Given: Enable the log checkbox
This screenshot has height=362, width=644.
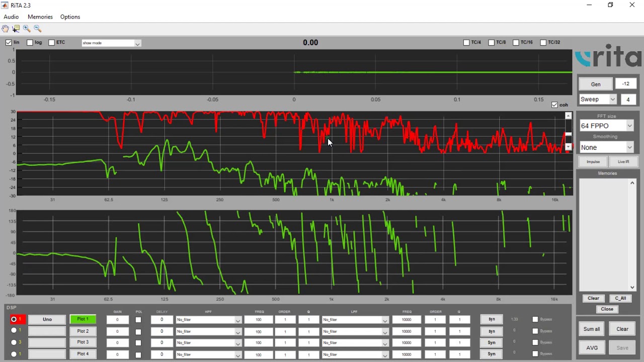Looking at the screenshot, I should pyautogui.click(x=30, y=42).
